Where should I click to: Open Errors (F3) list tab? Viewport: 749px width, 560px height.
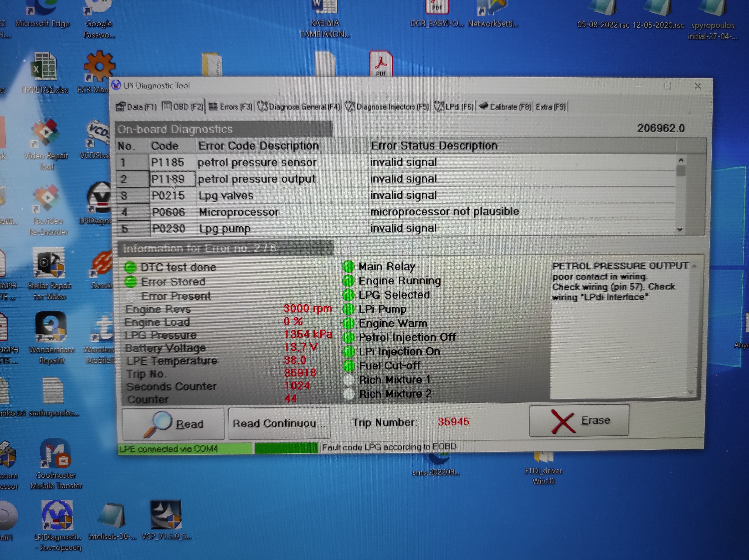(230, 107)
